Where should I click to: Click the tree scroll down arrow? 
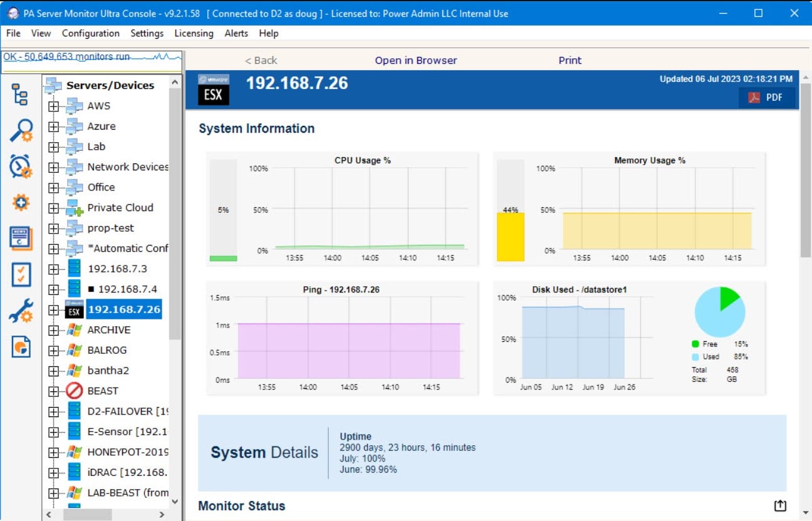pos(175,501)
